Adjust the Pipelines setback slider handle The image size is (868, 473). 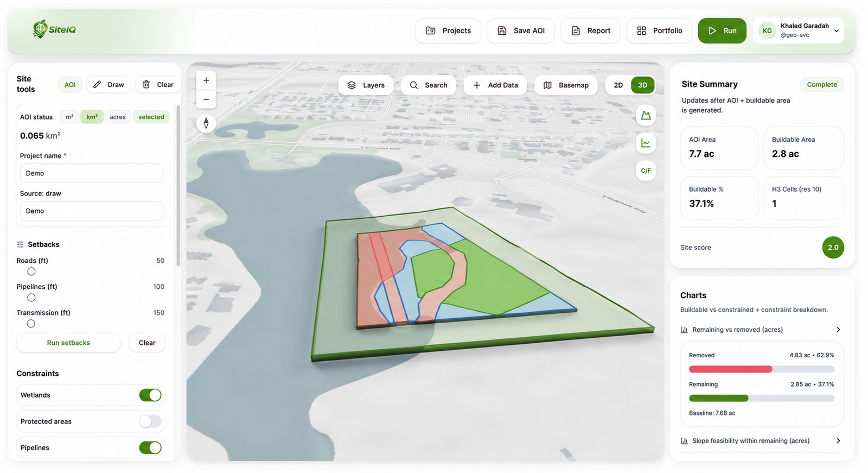pos(31,298)
